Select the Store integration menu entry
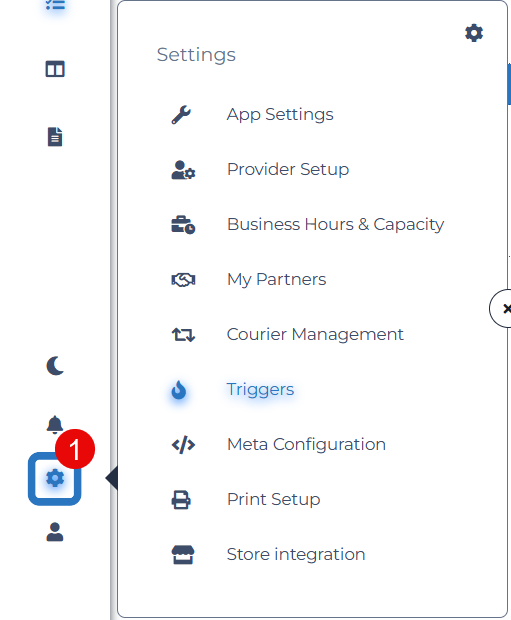Viewport: 511px width, 620px height. point(296,554)
